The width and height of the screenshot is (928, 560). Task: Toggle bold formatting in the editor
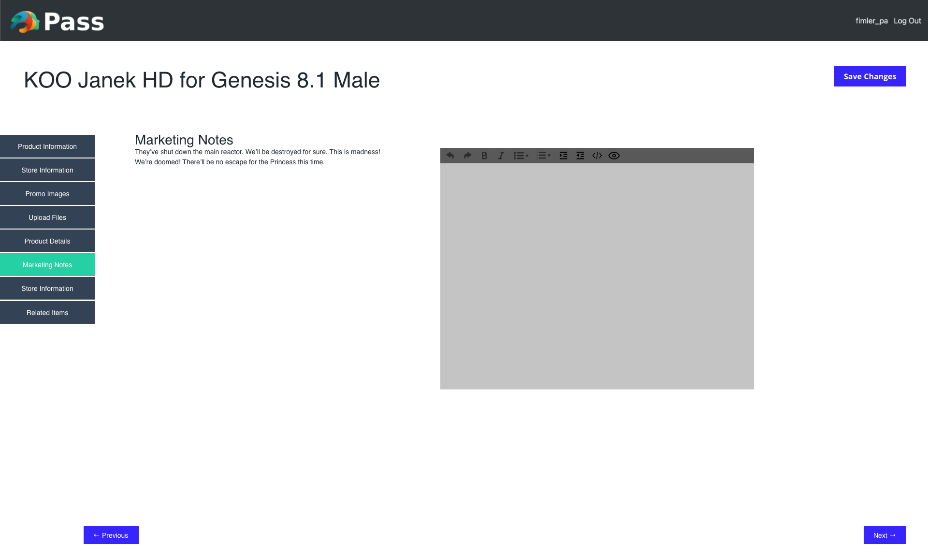tap(484, 156)
